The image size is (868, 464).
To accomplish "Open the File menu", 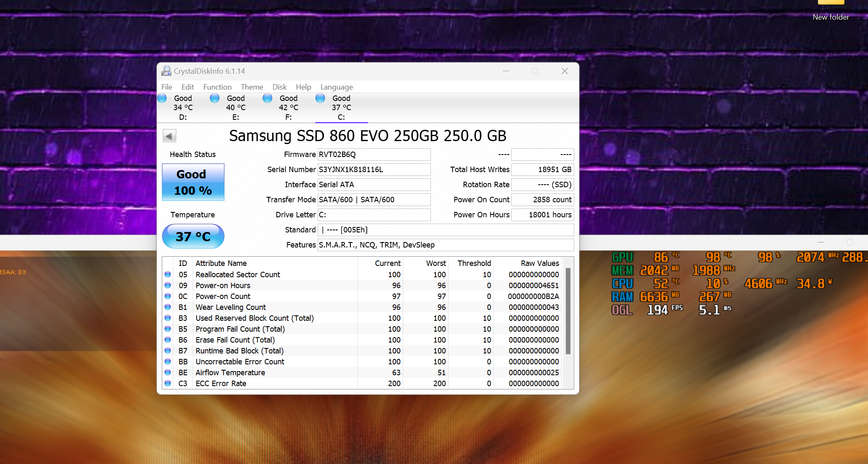I will 167,87.
